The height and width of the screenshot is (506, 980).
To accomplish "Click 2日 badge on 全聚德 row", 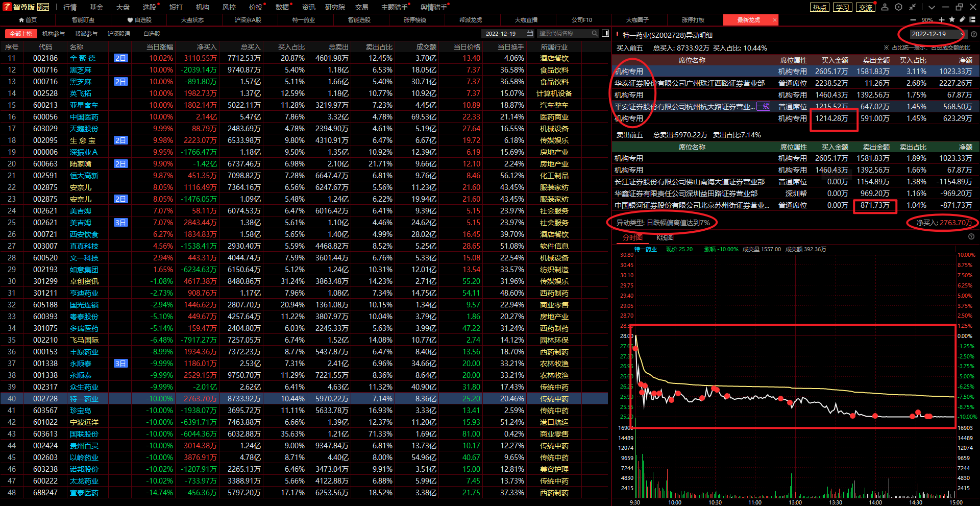I will point(121,58).
